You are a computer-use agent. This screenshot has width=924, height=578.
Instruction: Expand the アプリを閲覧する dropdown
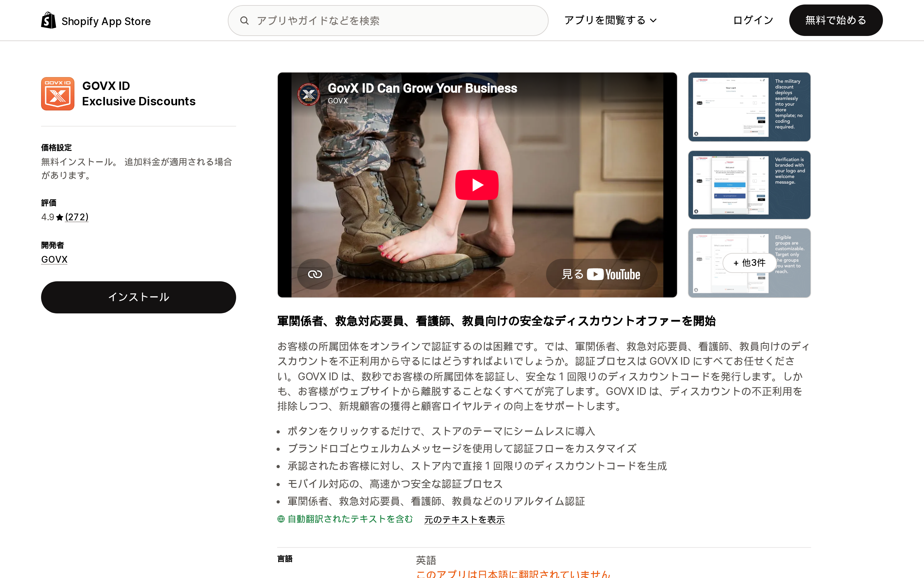point(610,20)
